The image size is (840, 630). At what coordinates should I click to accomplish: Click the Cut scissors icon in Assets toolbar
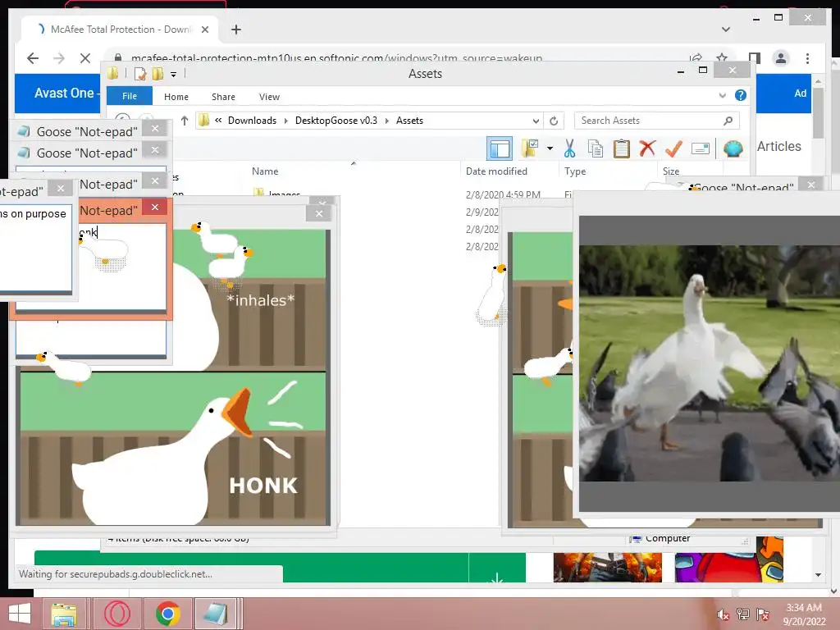[569, 148]
